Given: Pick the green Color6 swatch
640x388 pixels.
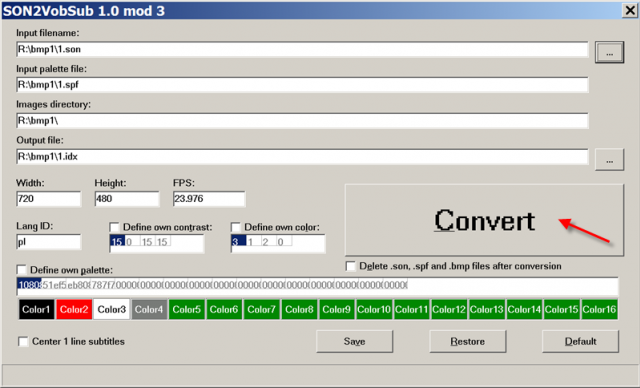Looking at the screenshot, I should point(224,309).
